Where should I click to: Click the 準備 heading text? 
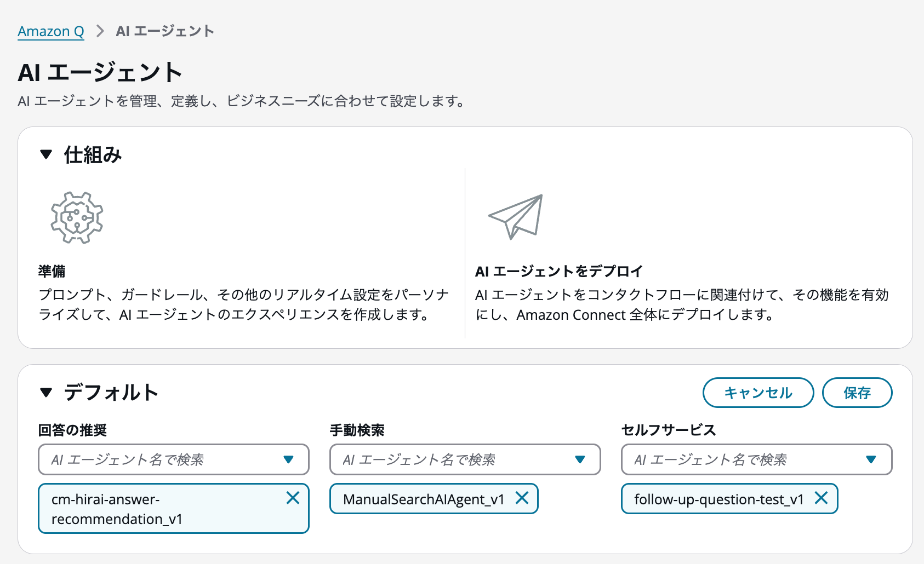coord(52,271)
